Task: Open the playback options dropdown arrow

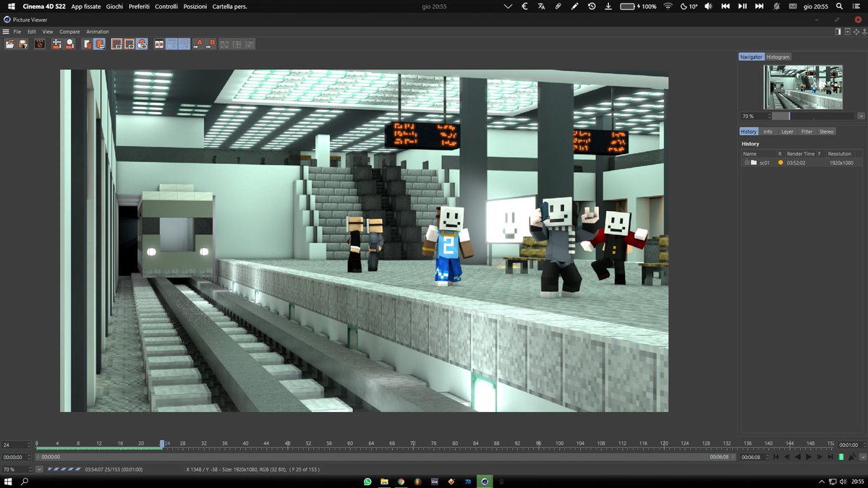Action: pos(863,457)
